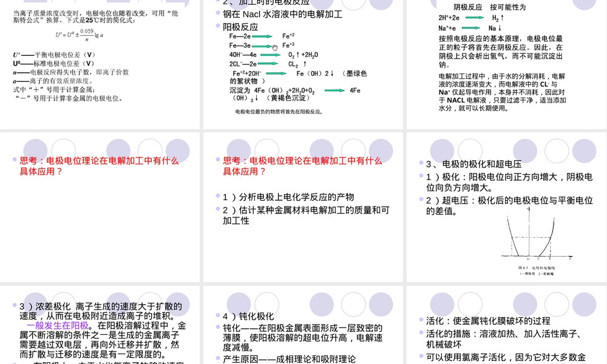Select the slide showing only the 思考 question

(x=100, y=207)
